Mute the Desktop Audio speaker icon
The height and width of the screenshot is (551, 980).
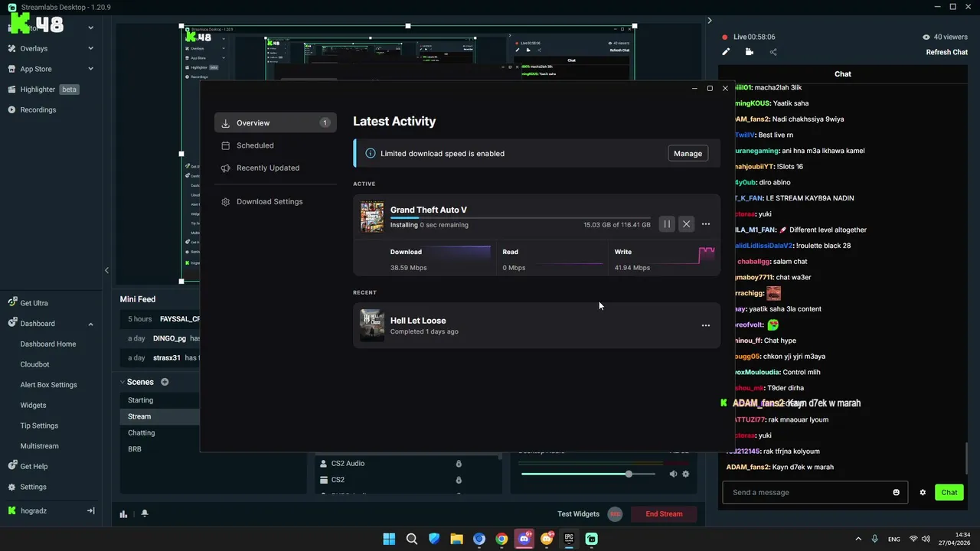click(673, 474)
